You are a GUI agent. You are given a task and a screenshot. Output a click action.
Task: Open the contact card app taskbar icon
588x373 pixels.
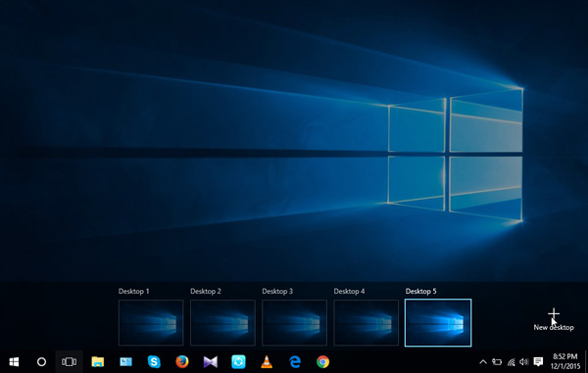tap(125, 362)
